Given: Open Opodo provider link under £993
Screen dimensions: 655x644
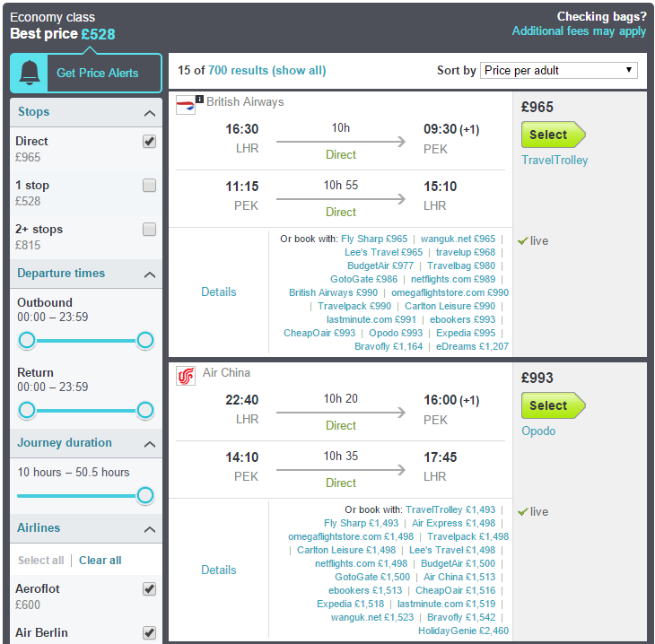Looking at the screenshot, I should coord(538,431).
